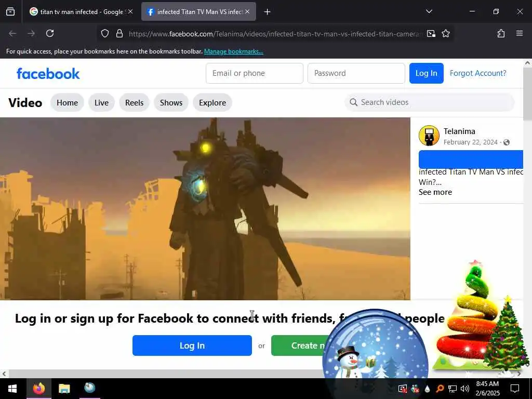The height and width of the screenshot is (399, 532).
Task: Open the volume speaker tray icon
Action: pos(465,389)
